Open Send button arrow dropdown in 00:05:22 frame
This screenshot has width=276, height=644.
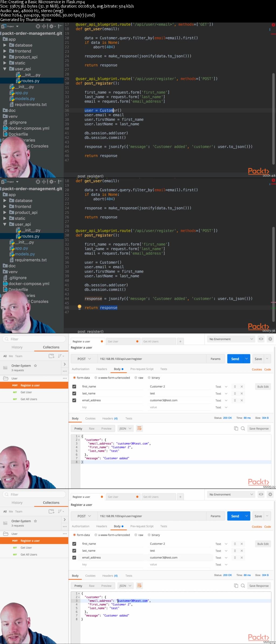247,359
